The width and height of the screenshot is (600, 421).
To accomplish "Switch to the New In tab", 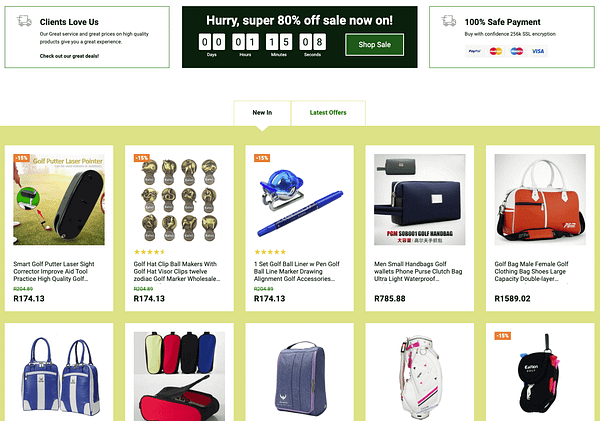I will click(262, 113).
